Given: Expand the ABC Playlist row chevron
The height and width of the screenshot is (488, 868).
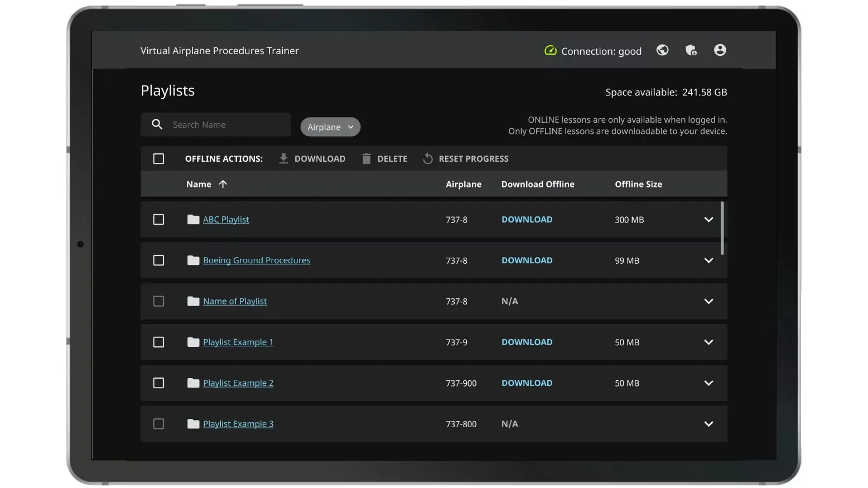Looking at the screenshot, I should 708,220.
